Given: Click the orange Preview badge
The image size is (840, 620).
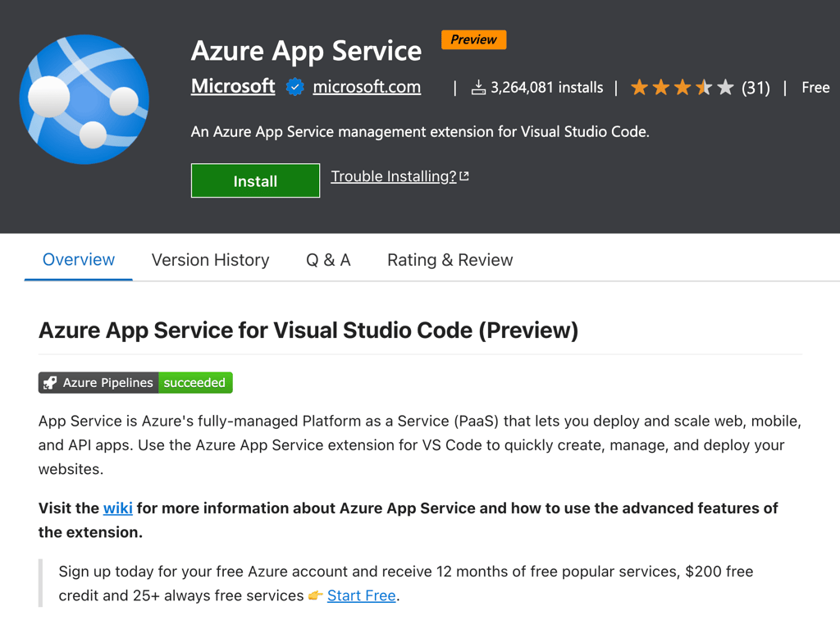Looking at the screenshot, I should point(473,39).
